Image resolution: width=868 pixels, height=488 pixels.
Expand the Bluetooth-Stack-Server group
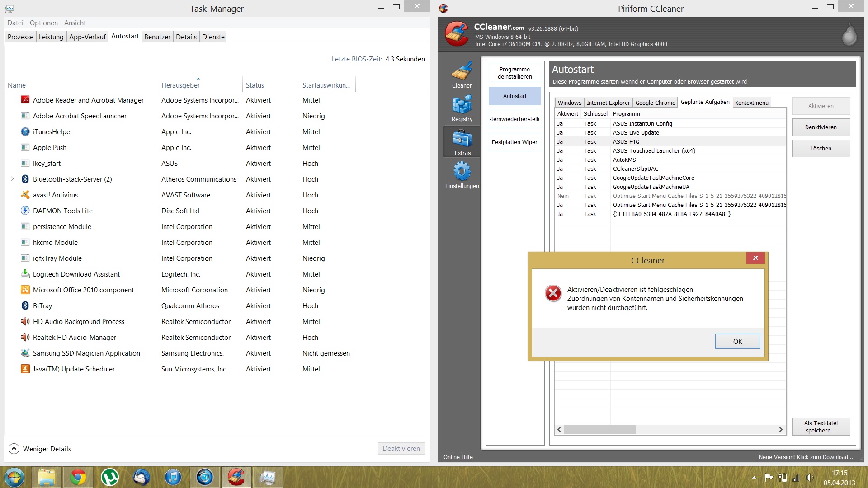12,179
